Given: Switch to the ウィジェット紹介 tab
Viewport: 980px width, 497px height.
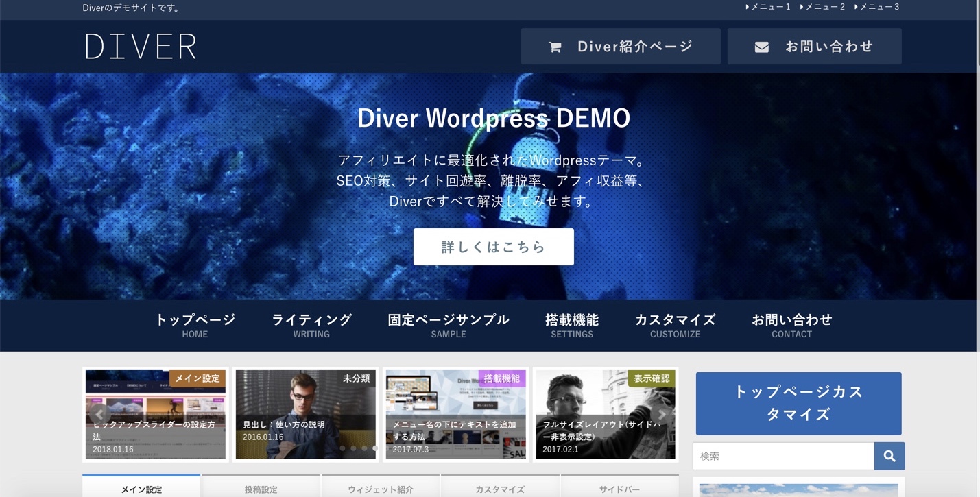Looking at the screenshot, I should (x=381, y=488).
